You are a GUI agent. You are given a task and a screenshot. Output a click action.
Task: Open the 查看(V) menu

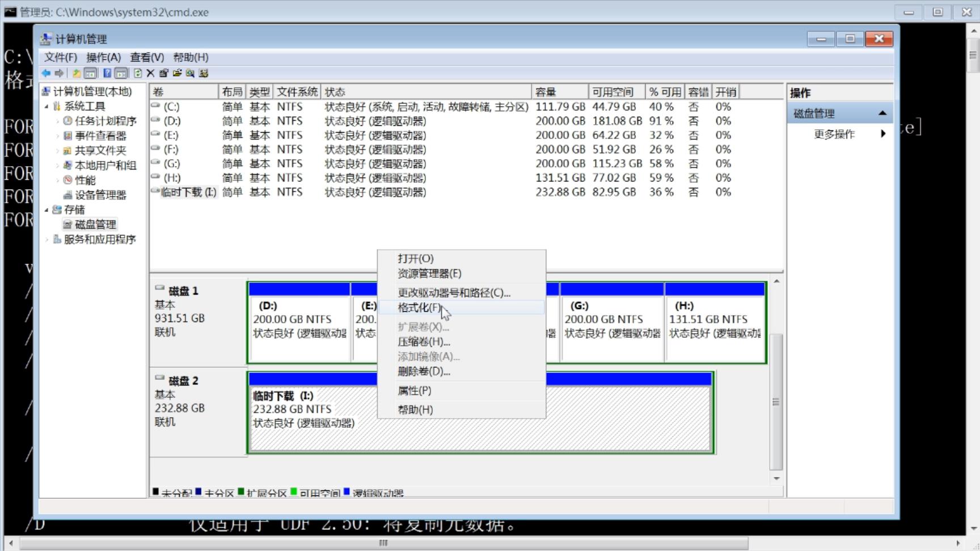click(x=146, y=57)
